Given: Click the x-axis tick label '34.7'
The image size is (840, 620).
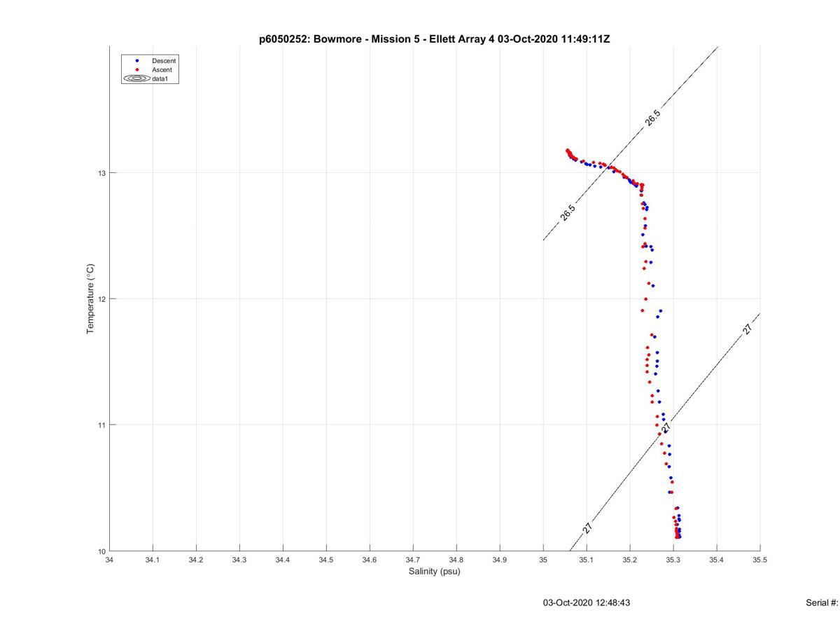Looking at the screenshot, I should [413, 560].
